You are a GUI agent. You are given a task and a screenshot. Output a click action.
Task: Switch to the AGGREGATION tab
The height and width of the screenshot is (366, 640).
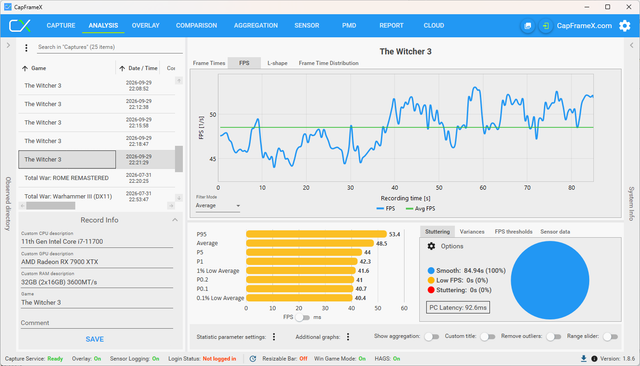pos(256,26)
